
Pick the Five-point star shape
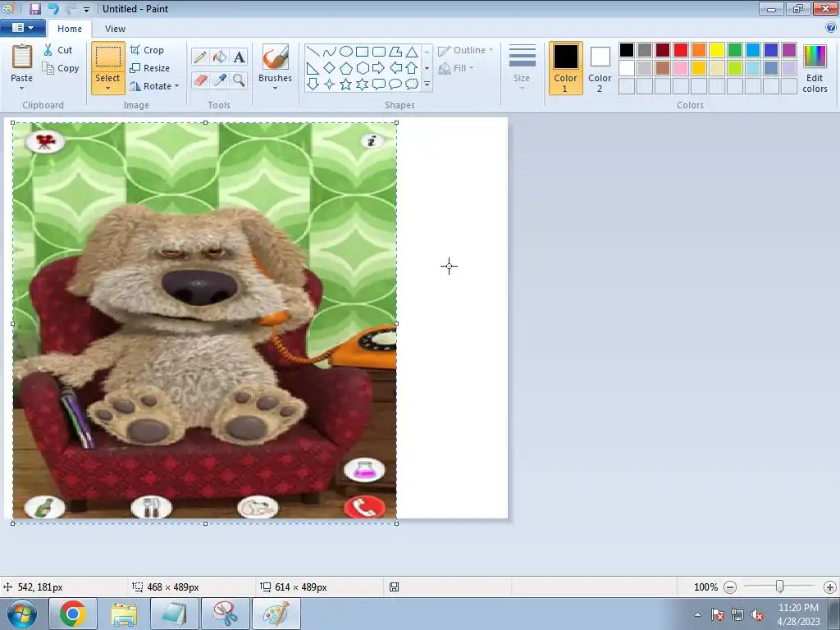coord(346,84)
